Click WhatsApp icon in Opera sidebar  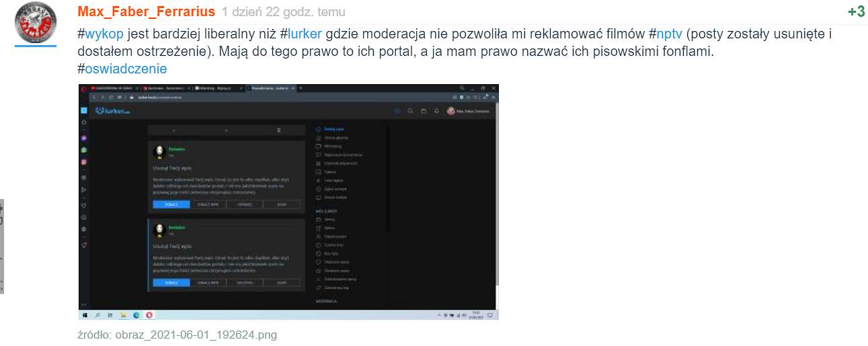click(84, 149)
